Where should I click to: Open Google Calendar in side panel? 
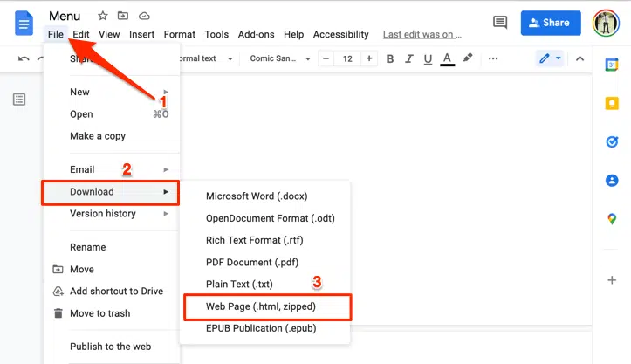click(612, 66)
